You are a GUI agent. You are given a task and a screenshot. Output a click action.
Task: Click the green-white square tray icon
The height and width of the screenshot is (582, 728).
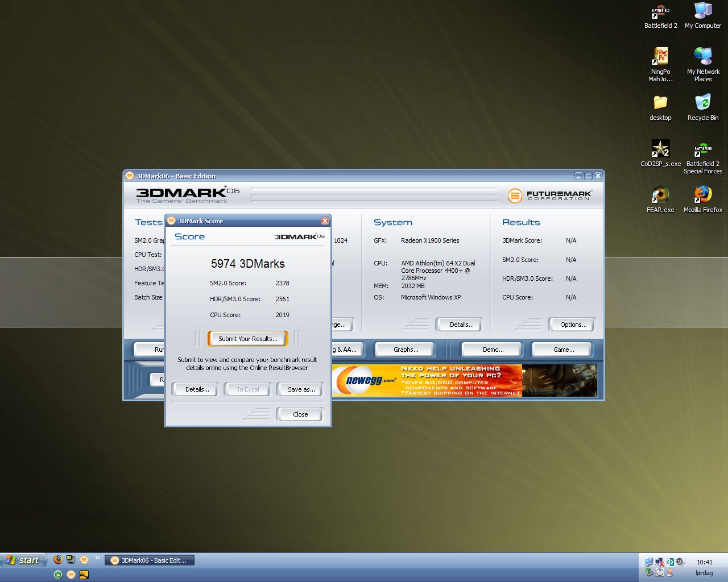click(x=671, y=562)
